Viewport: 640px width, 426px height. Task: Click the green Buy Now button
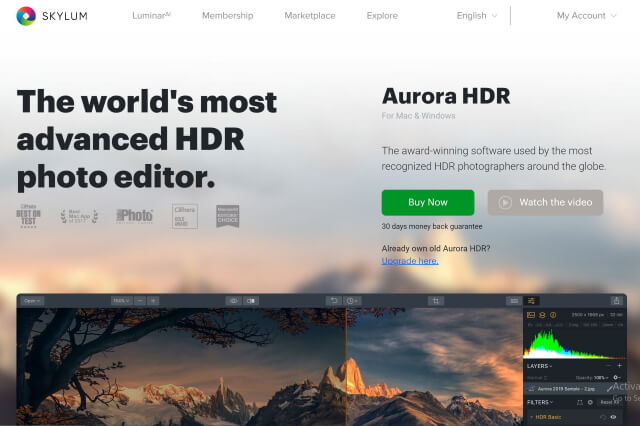pos(428,202)
